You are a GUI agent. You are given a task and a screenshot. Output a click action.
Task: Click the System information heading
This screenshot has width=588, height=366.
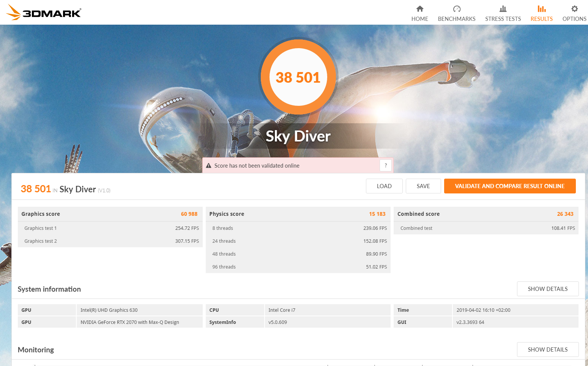pyautogui.click(x=49, y=289)
